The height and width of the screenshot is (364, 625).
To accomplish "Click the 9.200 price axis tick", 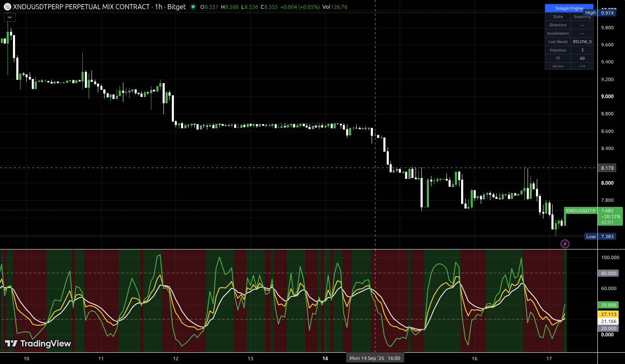I will point(607,79).
